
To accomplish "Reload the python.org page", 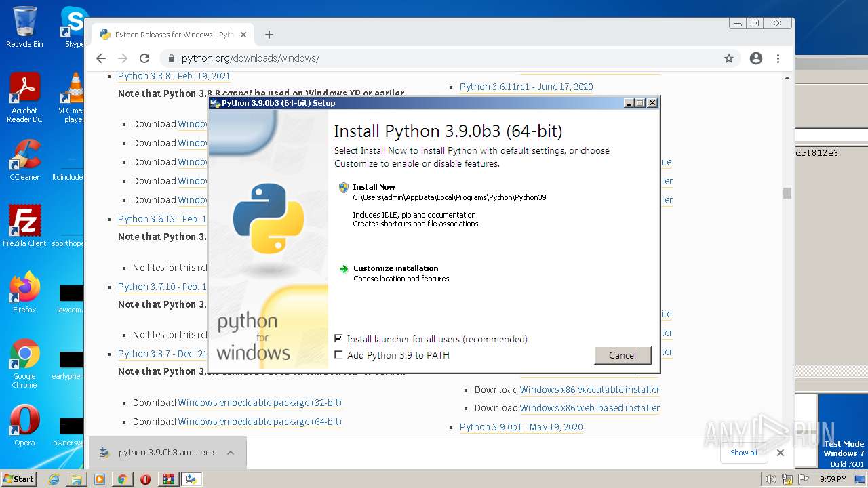I will point(144,58).
